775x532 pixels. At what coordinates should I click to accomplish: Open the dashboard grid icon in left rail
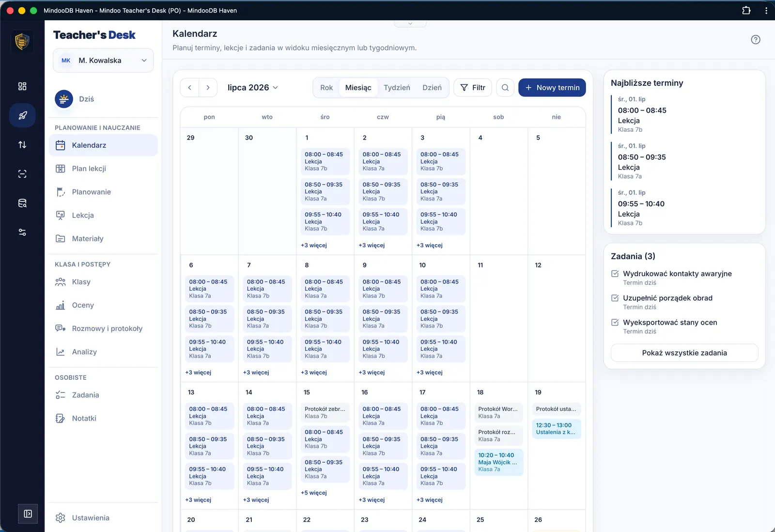pos(22,86)
